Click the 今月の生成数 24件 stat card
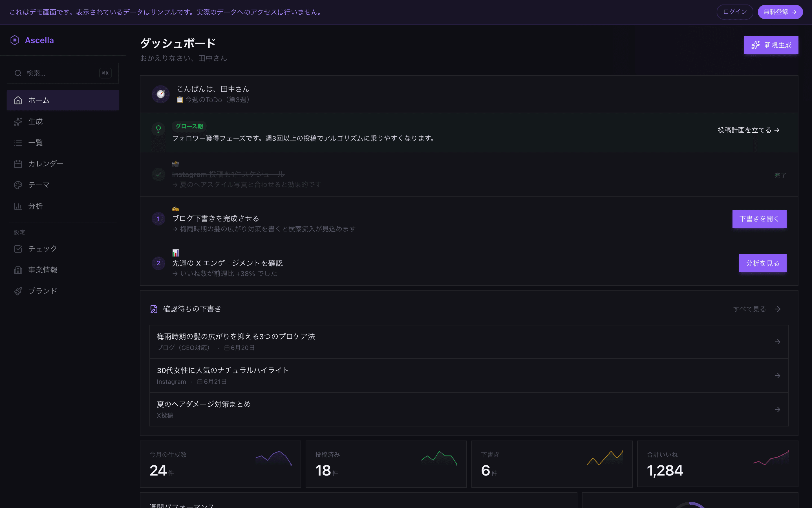The height and width of the screenshot is (508, 812). 220,464
